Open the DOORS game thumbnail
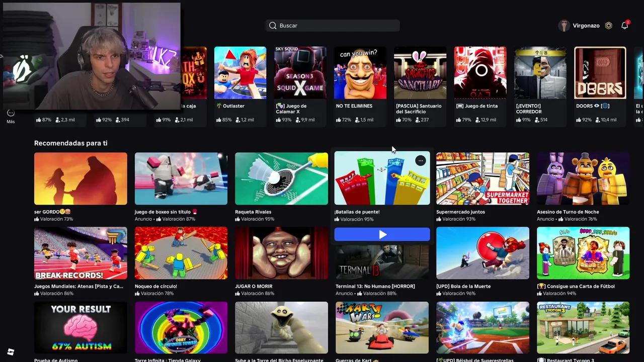Viewport: 644px width, 362px height. [x=600, y=73]
